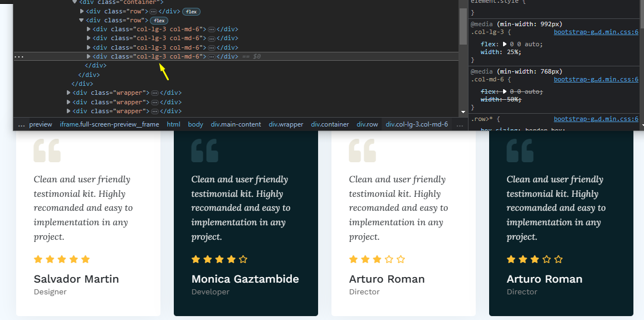Click the 'Director' label in the dark card
Screen dimensions: 644x320
click(522, 292)
